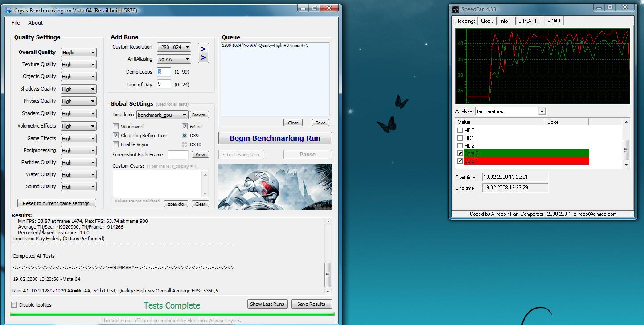Uncheck Core 0 in SpeedFan list

(x=460, y=153)
